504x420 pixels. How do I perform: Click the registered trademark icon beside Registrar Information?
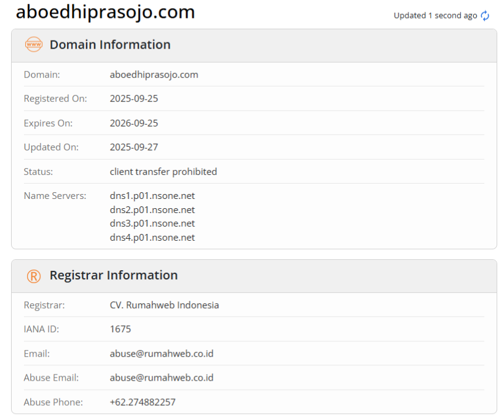click(33, 275)
